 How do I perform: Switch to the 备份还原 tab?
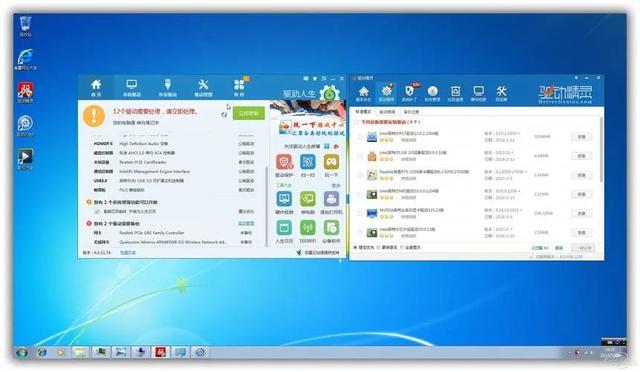(x=411, y=111)
